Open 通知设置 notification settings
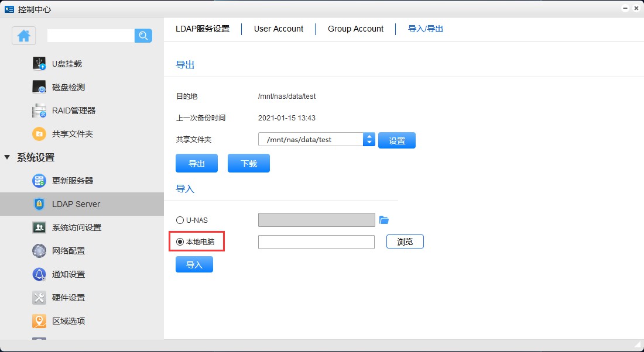The height and width of the screenshot is (352, 644). [68, 274]
